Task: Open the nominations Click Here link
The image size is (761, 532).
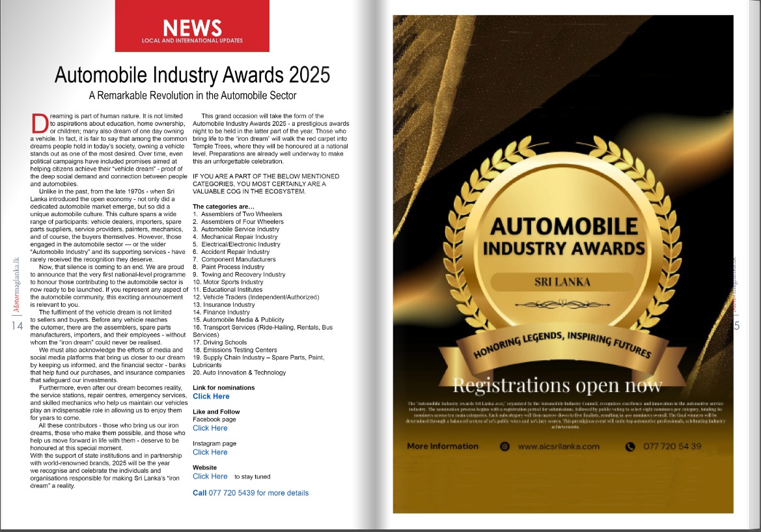Action: pos(211,396)
